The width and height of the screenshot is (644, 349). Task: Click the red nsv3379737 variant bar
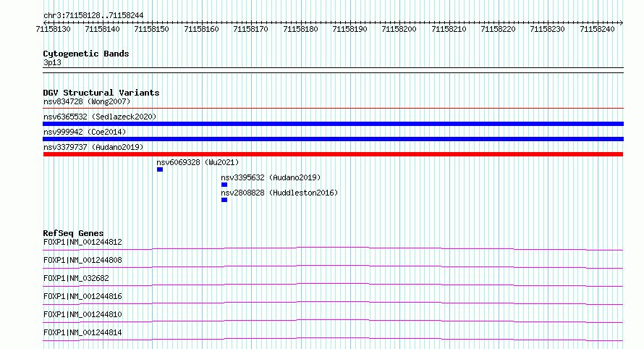(333, 154)
